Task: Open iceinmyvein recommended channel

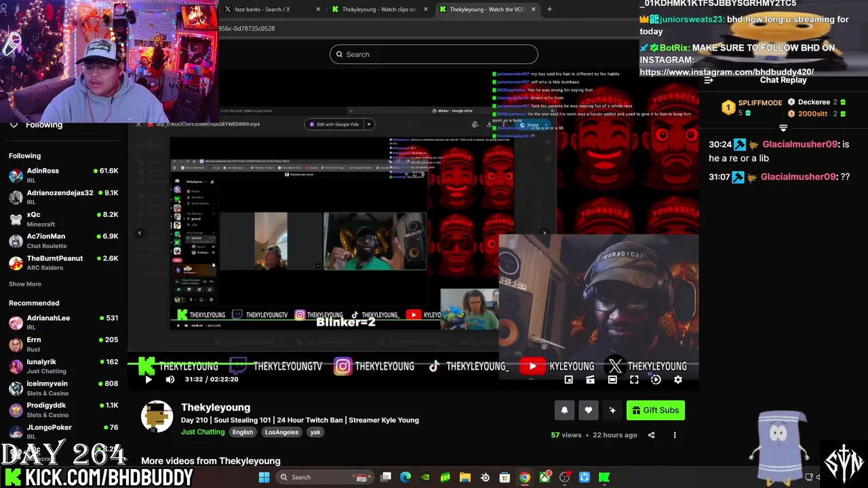Action: pyautogui.click(x=64, y=388)
